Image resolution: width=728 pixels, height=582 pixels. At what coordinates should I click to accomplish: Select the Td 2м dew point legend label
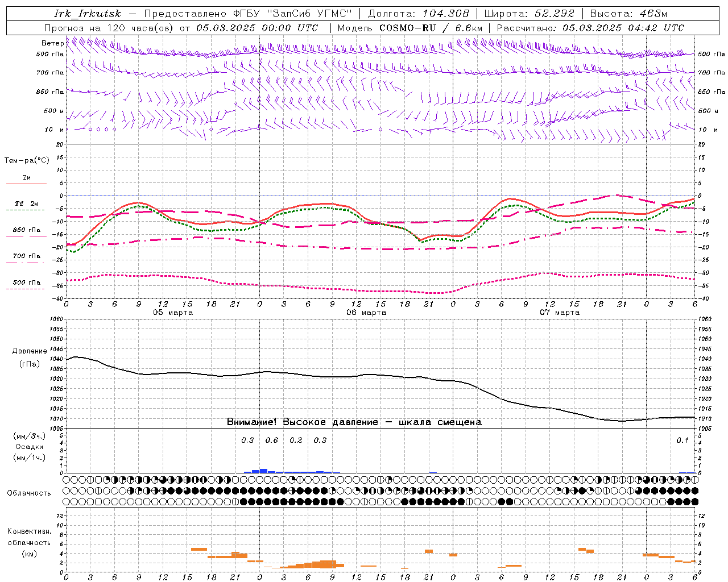pyautogui.click(x=26, y=203)
